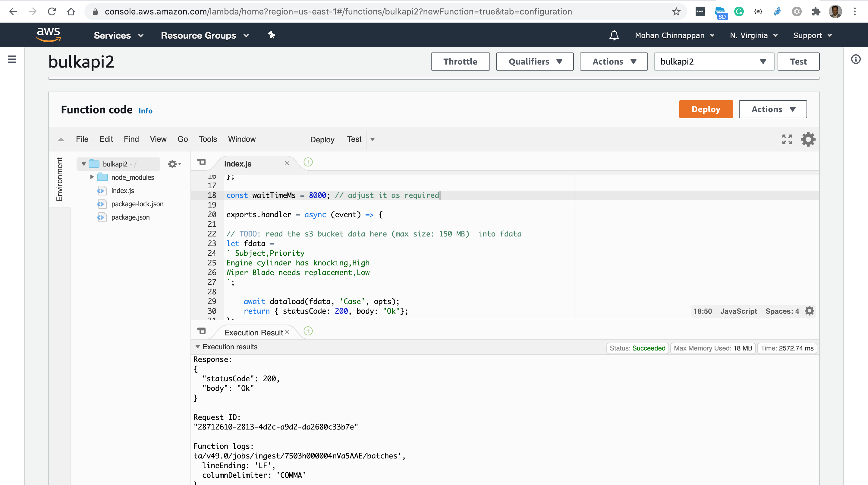Close the Execution Result tab
The width and height of the screenshot is (868, 485).
[287, 332]
